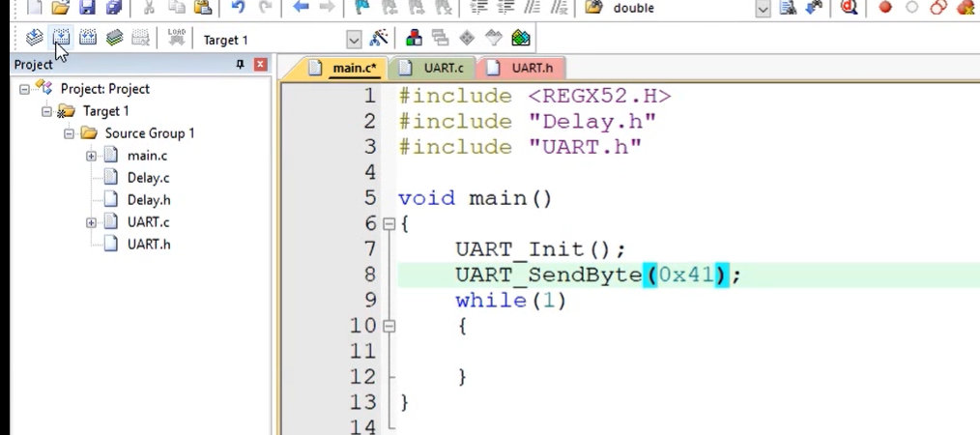Undo the last edit

point(238,7)
